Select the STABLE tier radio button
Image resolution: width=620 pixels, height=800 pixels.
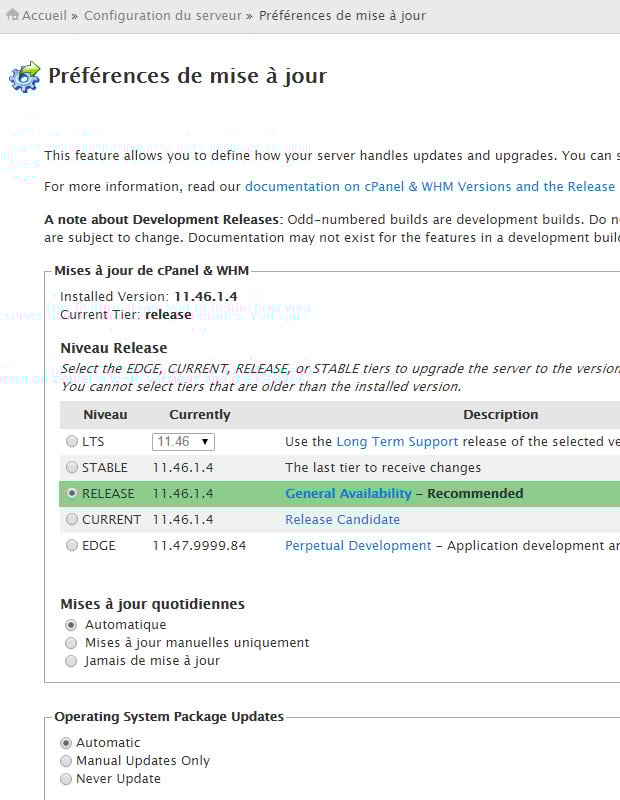(x=72, y=467)
